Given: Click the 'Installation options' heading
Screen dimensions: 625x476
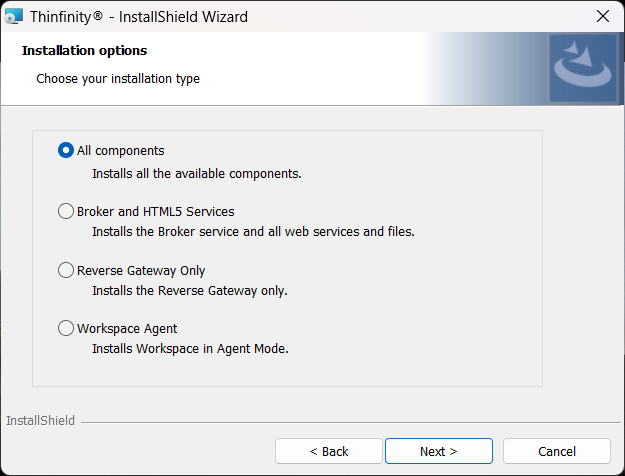Looking at the screenshot, I should tap(85, 51).
